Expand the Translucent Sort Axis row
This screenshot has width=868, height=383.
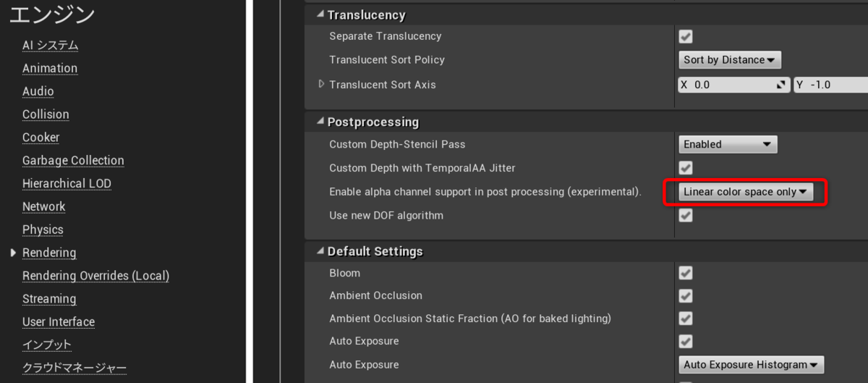pos(322,85)
